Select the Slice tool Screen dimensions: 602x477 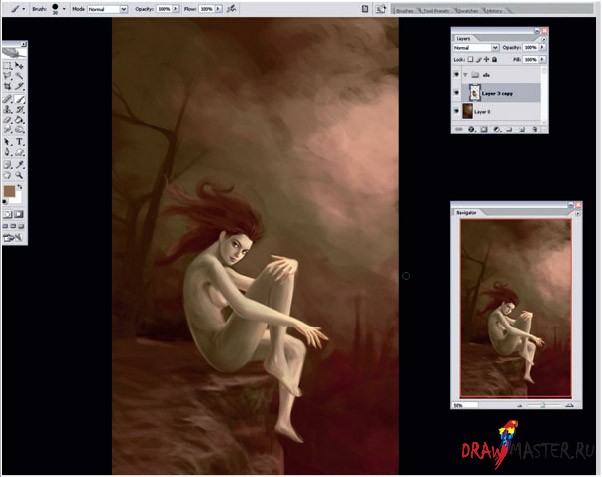tap(19, 86)
